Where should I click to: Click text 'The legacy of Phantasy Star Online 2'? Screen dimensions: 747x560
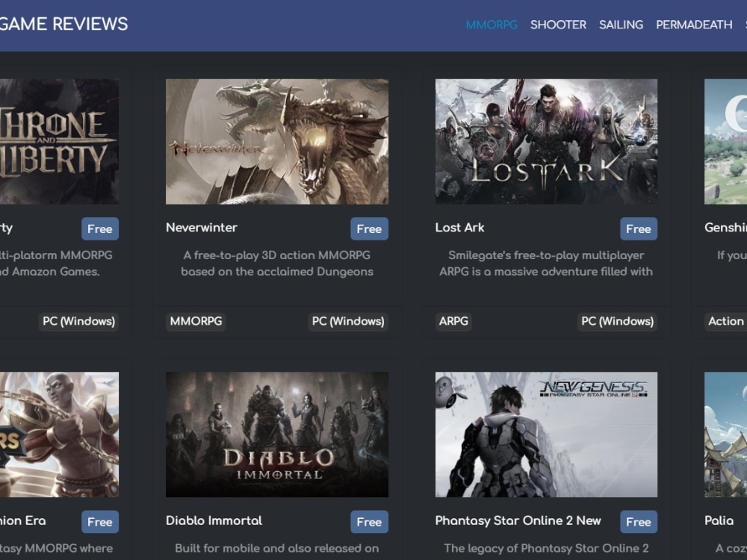tap(546, 548)
